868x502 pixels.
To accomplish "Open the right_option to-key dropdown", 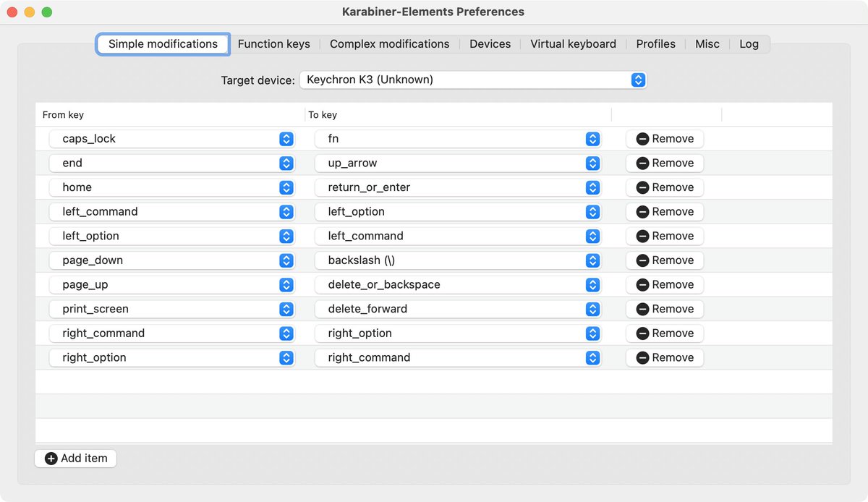I will [x=458, y=333].
